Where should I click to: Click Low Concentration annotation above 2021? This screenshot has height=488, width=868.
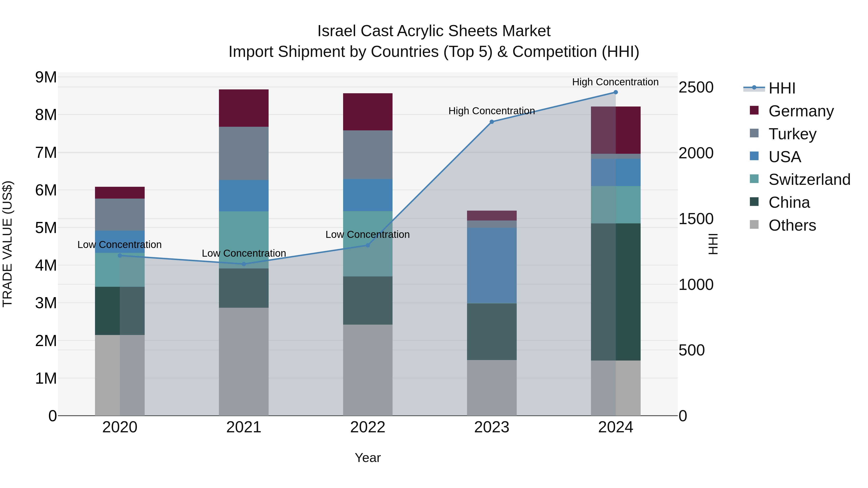click(x=244, y=253)
